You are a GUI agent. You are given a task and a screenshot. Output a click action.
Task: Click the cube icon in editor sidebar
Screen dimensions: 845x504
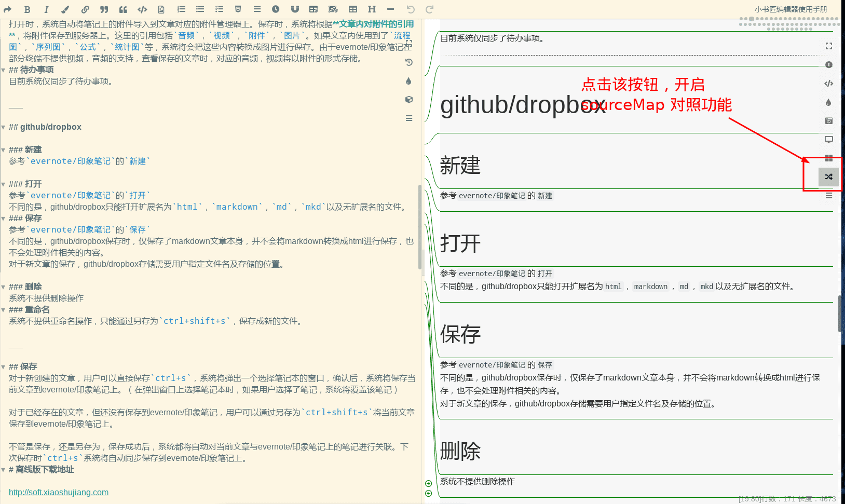point(409,100)
